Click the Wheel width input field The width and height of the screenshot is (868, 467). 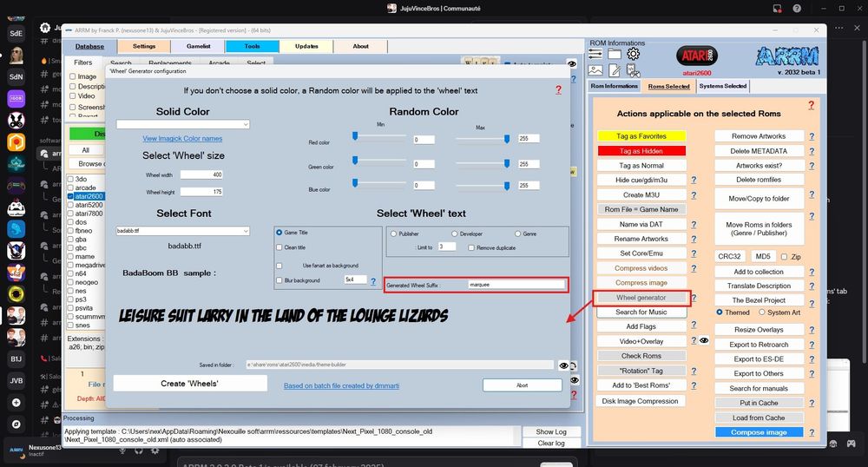tap(201, 174)
